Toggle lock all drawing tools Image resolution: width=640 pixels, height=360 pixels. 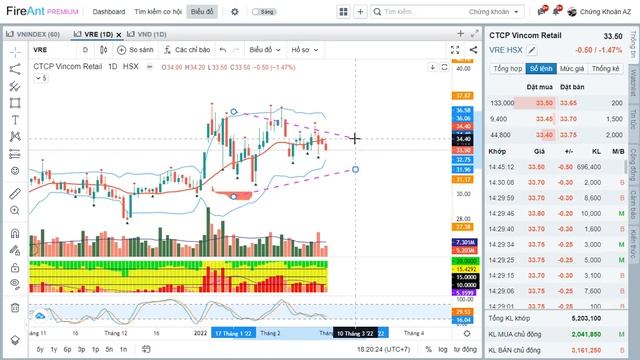(x=15, y=268)
